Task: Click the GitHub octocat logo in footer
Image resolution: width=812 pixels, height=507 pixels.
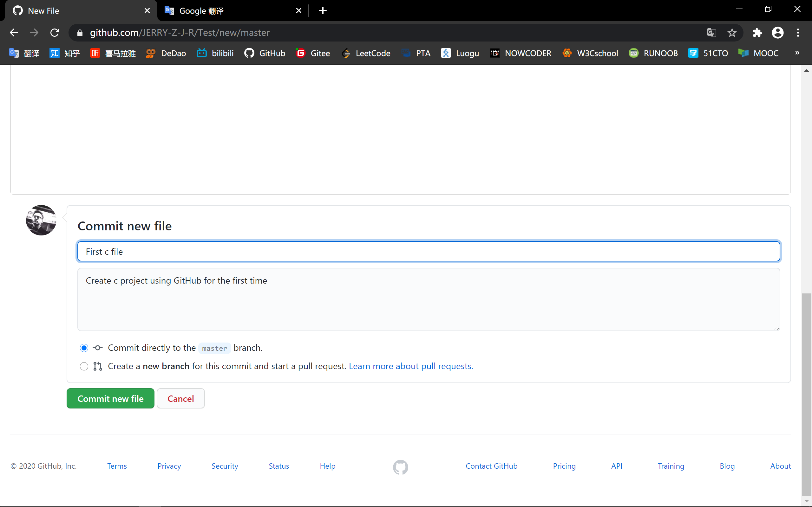Action: tap(400, 467)
